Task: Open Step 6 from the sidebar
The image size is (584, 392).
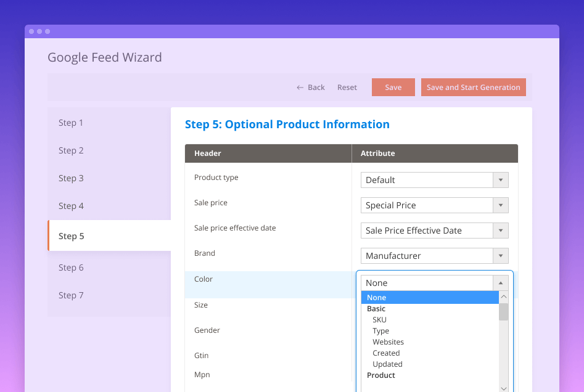Action: point(70,267)
